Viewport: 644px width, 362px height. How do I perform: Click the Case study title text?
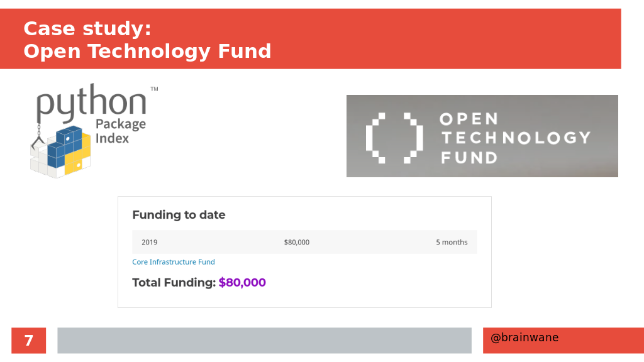(x=87, y=29)
